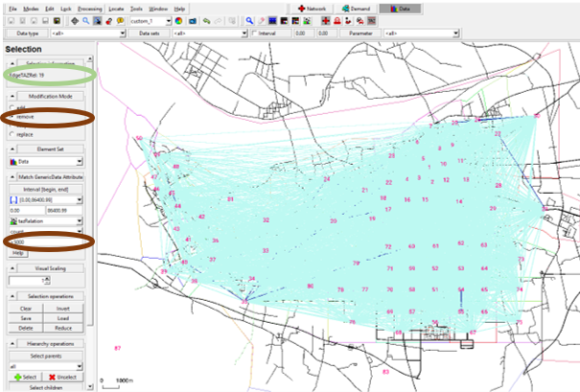The width and height of the screenshot is (580, 392).
Task: Click the color wheel visualization settings icon
Action: [179, 19]
